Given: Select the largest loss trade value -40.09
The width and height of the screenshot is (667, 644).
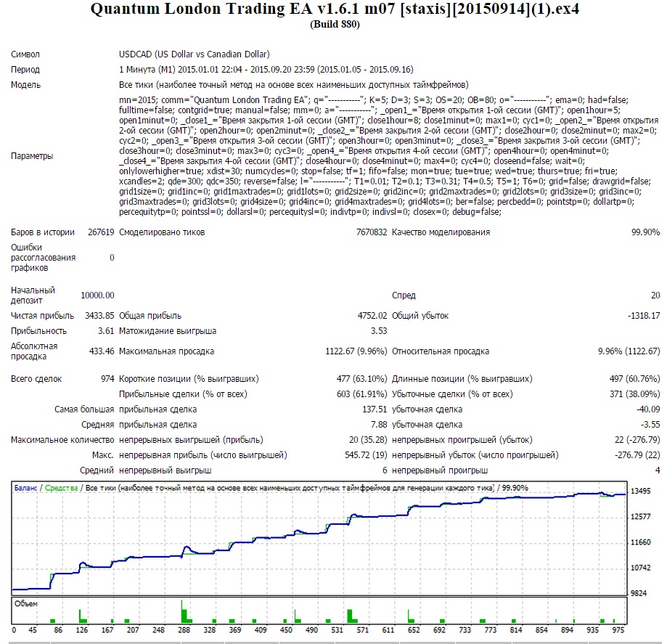Looking at the screenshot, I should tap(648, 409).
